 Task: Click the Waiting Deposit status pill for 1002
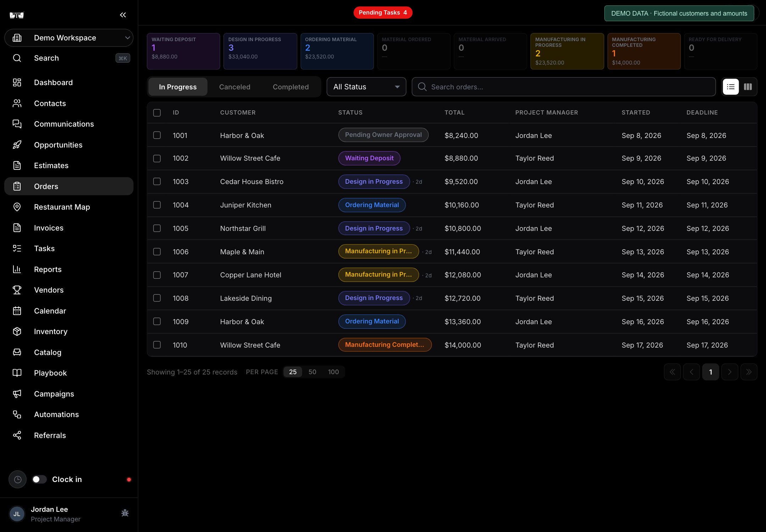click(x=369, y=158)
